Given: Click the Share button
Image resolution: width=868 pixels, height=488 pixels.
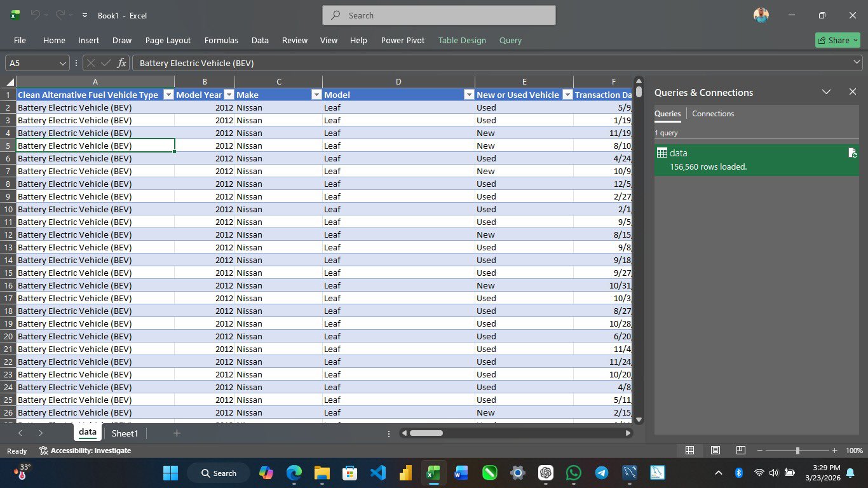Looking at the screenshot, I should click(837, 40).
